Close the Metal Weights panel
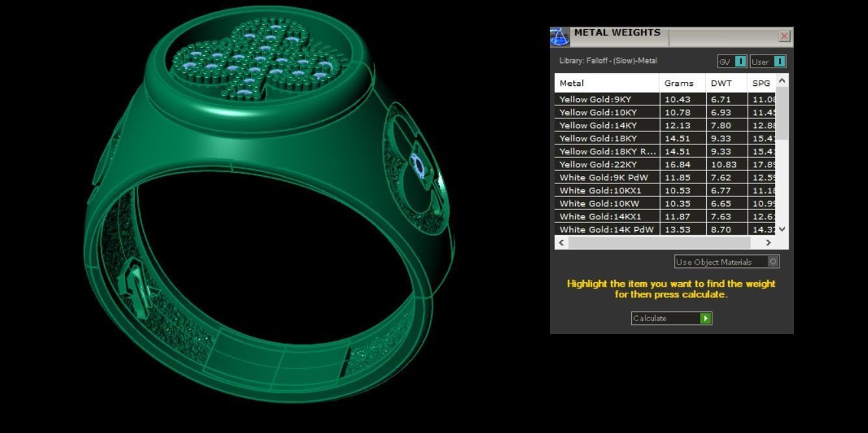Screen dimensions: 868x433 click(784, 36)
